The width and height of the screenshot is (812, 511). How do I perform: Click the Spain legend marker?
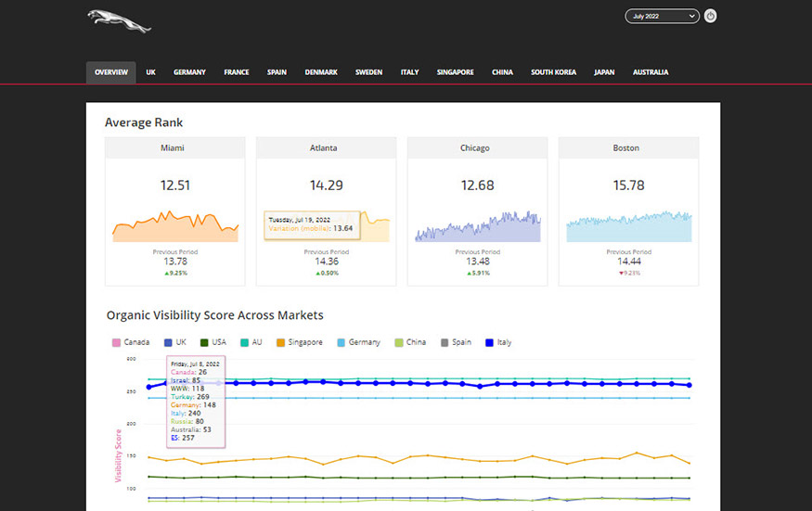pos(445,342)
